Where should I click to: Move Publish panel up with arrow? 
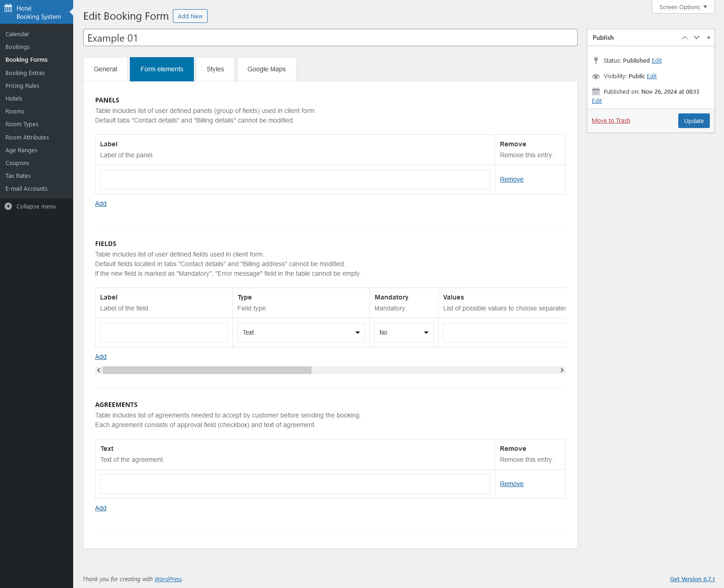pos(685,37)
